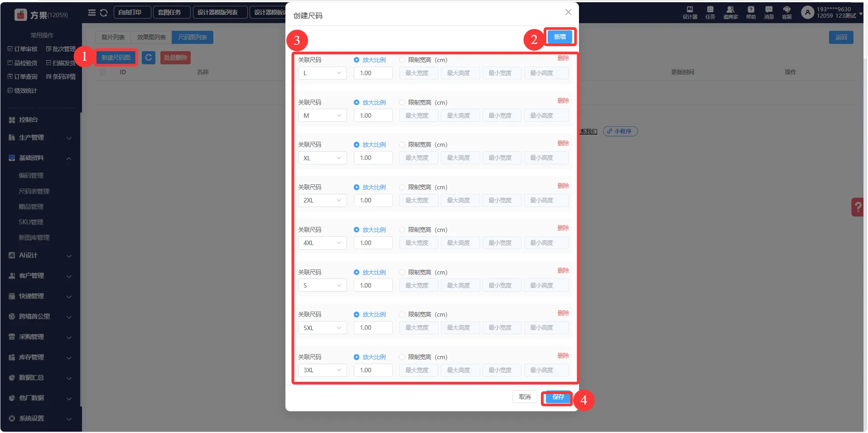The height and width of the screenshot is (433, 868).
Task: Open 批次管理 shortcut
Action: [x=61, y=49]
